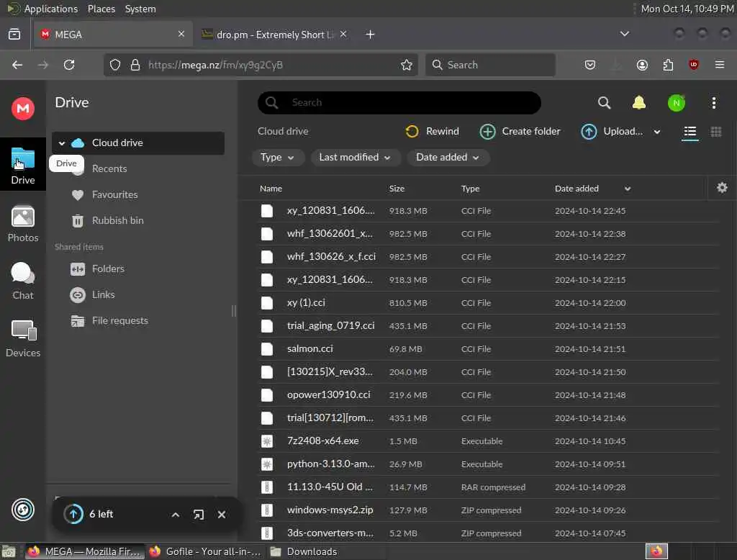Open Firefox hamburger menu

719,64
